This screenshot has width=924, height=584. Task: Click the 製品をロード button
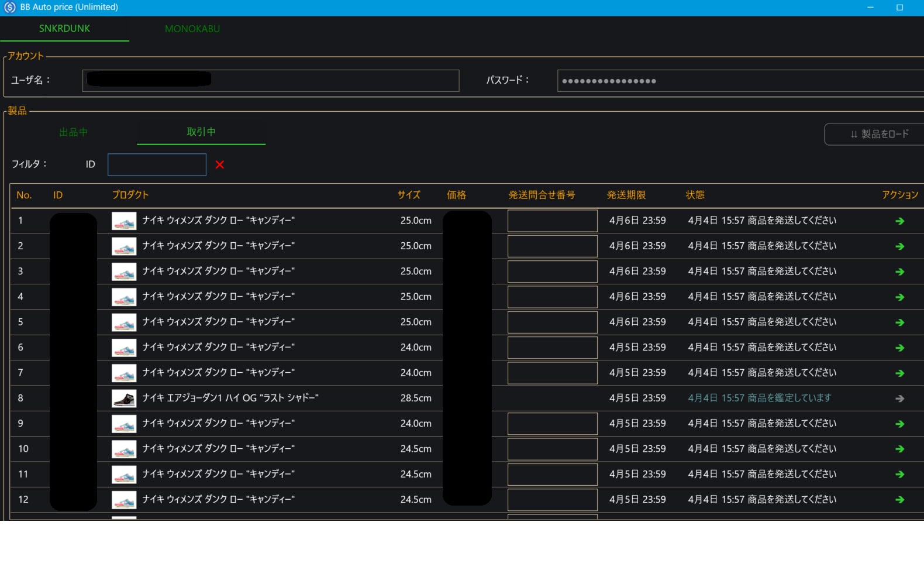point(879,134)
